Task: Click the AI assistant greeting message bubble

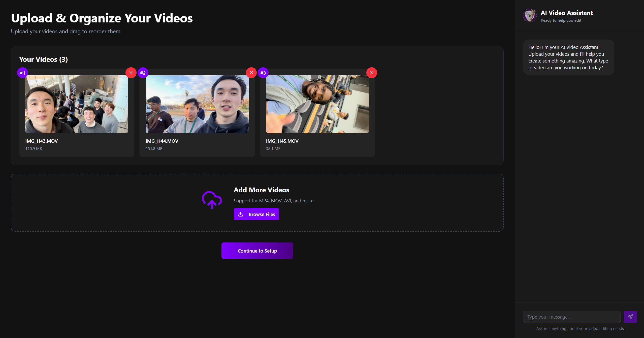Action: click(568, 57)
